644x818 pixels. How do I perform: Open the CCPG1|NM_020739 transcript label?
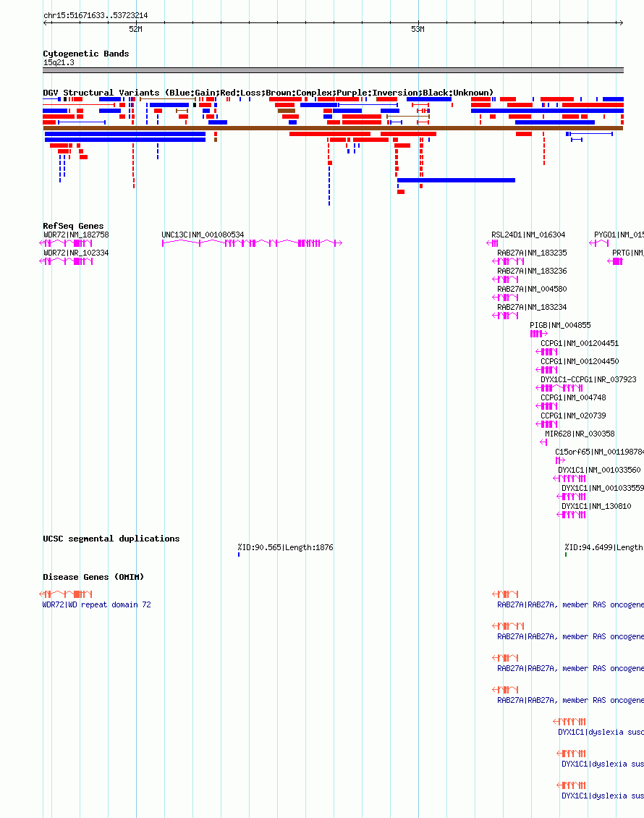(x=574, y=416)
